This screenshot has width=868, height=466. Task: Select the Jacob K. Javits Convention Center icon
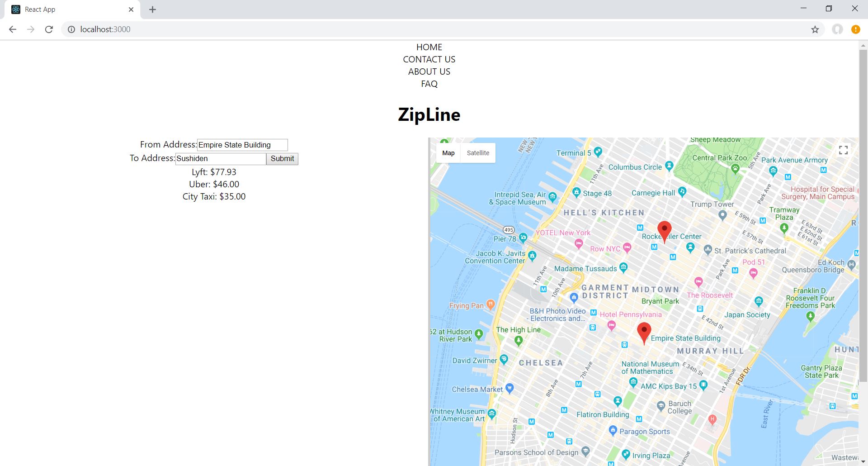[x=532, y=256]
